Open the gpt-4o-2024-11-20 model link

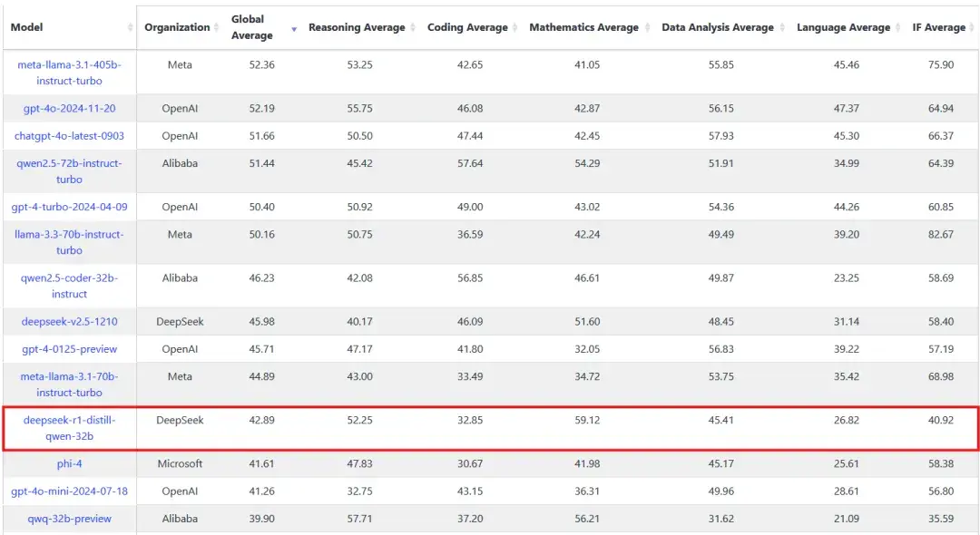point(69,109)
